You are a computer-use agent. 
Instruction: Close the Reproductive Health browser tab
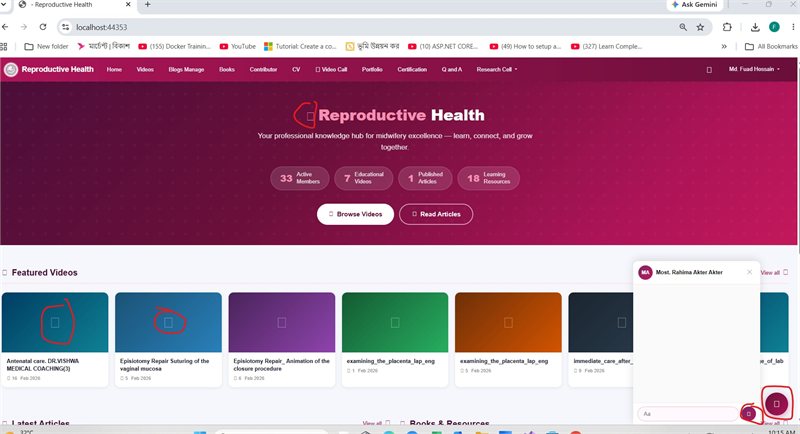point(128,5)
